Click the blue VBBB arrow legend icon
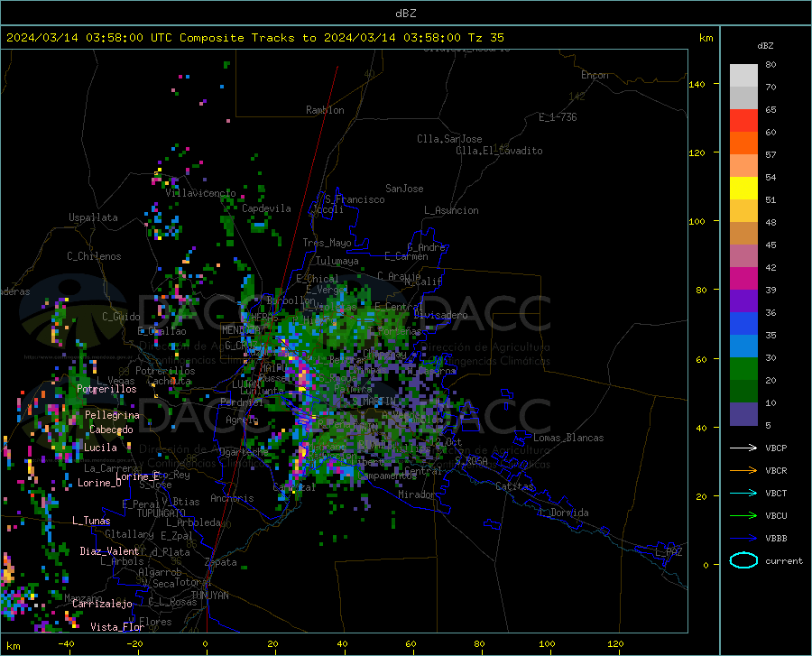 pyautogui.click(x=743, y=538)
